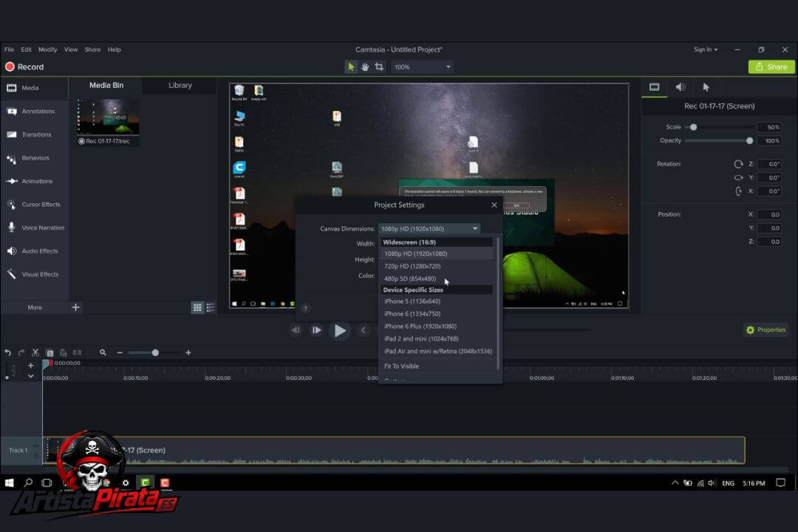
Task: Open the Voice Narration panel
Action: (x=34, y=228)
